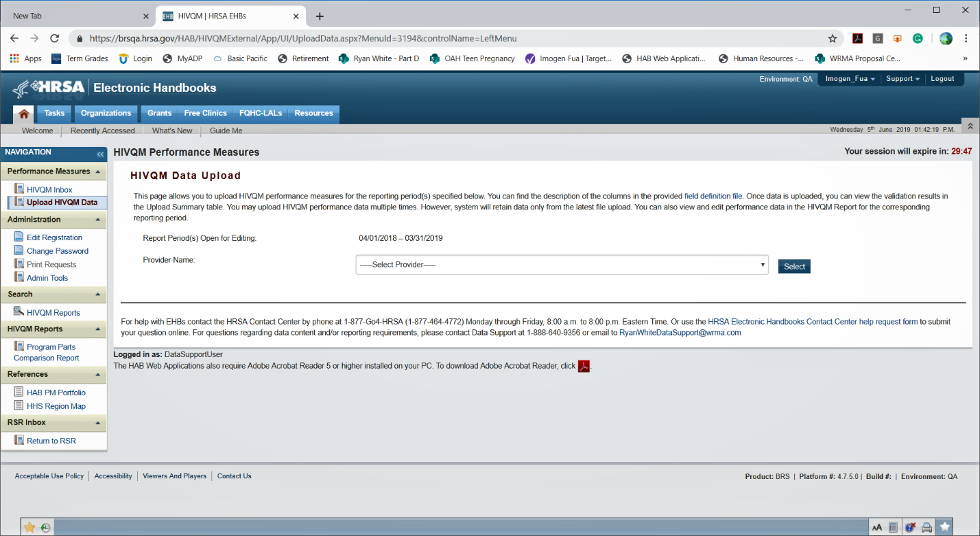Viewport: 980px width, 536px height.
Task: Open the Free Clinics tab
Action: tap(205, 114)
